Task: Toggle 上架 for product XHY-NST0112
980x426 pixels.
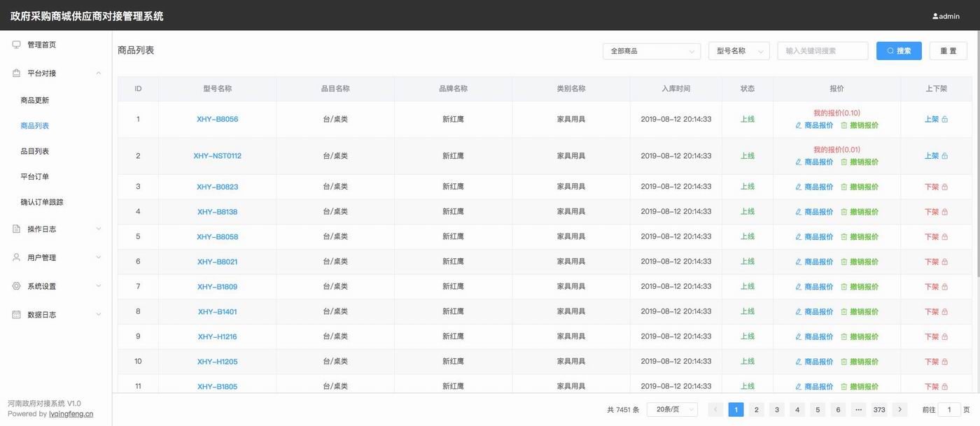Action: (936, 156)
